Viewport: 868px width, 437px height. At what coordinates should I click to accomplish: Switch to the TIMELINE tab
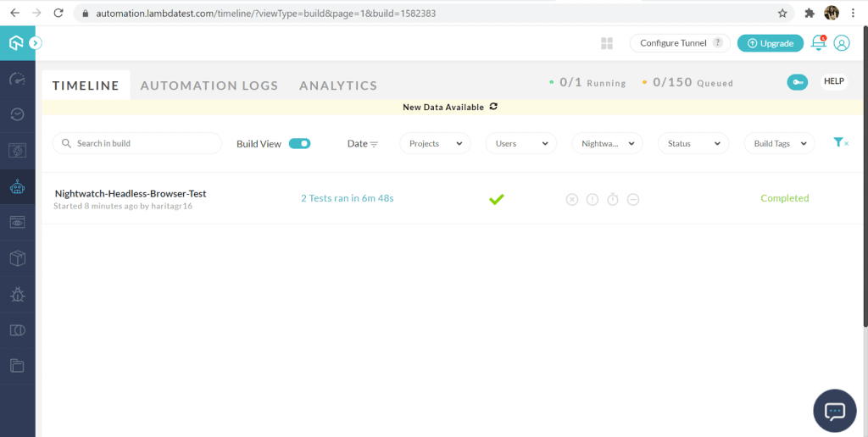point(86,86)
